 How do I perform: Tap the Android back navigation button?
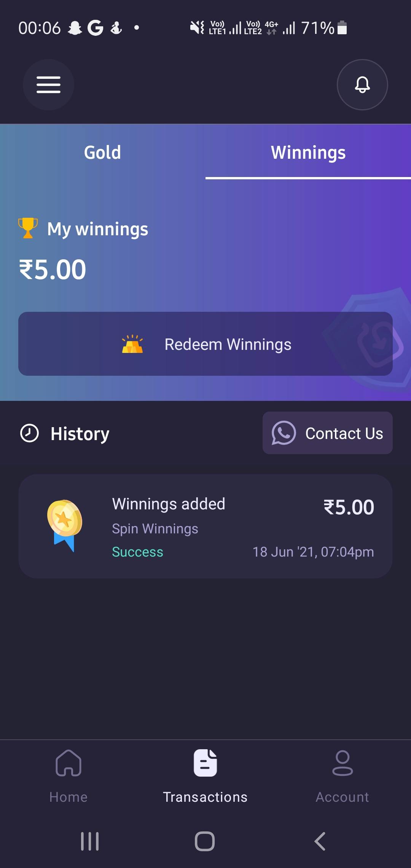click(320, 841)
